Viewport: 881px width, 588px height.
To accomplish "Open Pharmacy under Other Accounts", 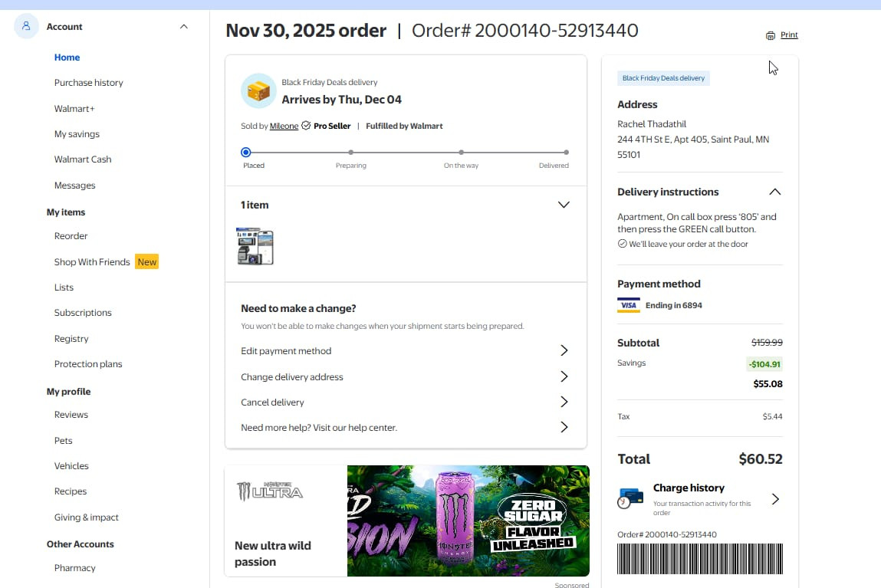I will point(74,568).
